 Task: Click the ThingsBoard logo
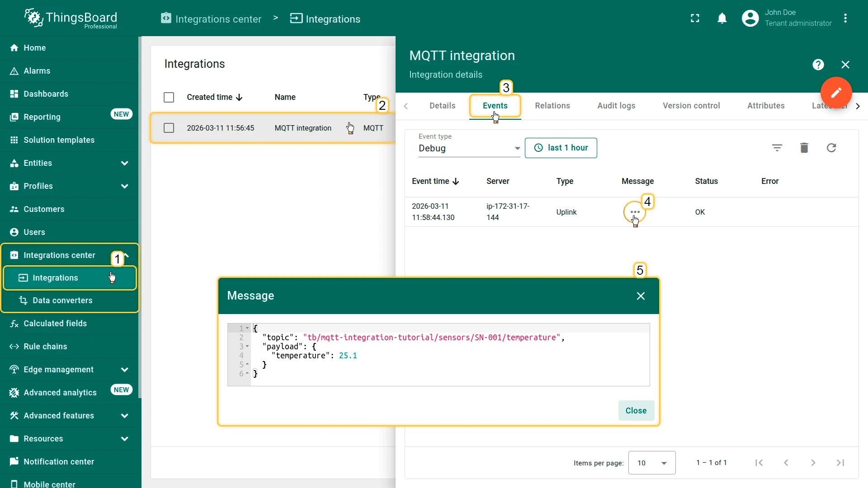(71, 19)
